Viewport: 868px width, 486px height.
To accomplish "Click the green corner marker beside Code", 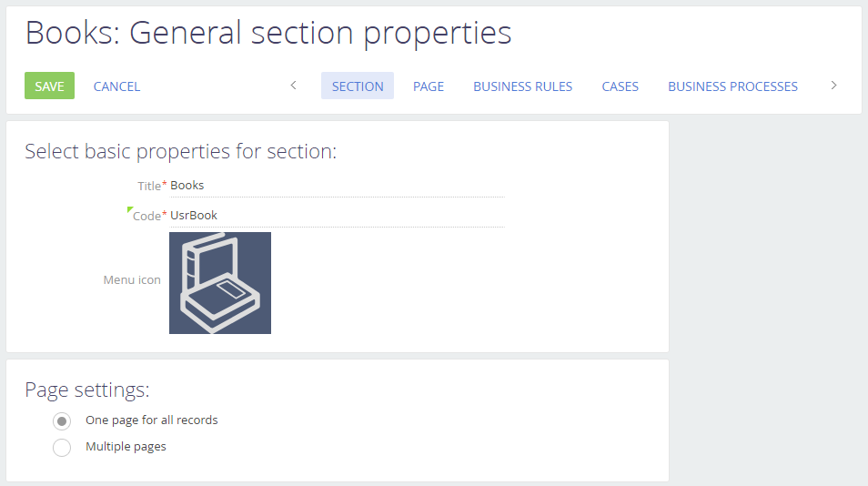I will point(130,210).
